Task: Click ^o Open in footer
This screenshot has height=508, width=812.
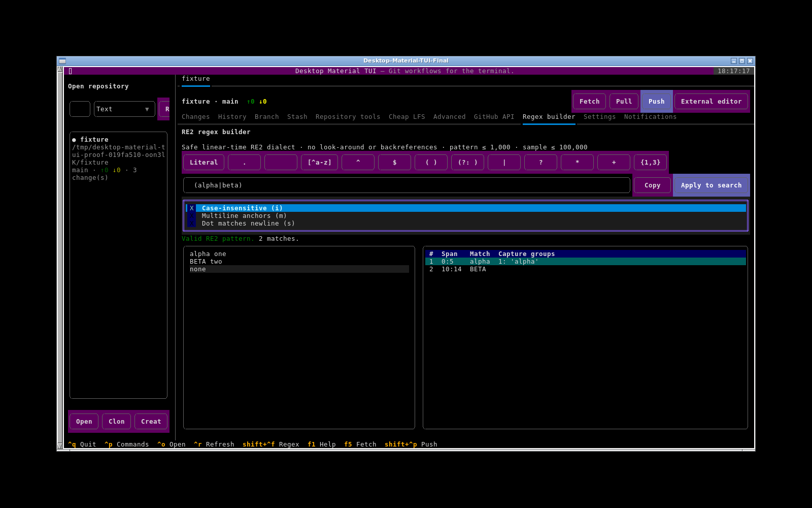Action: click(171, 444)
